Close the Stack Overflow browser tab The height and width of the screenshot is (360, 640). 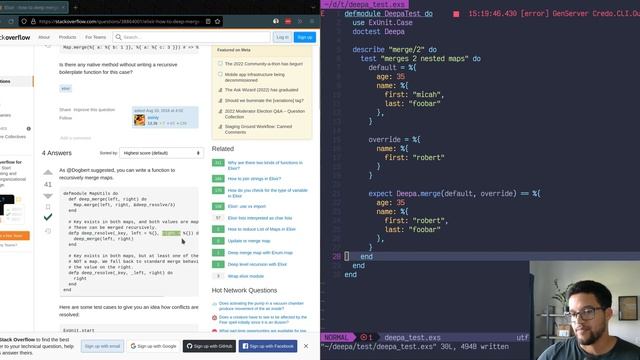coord(63,7)
